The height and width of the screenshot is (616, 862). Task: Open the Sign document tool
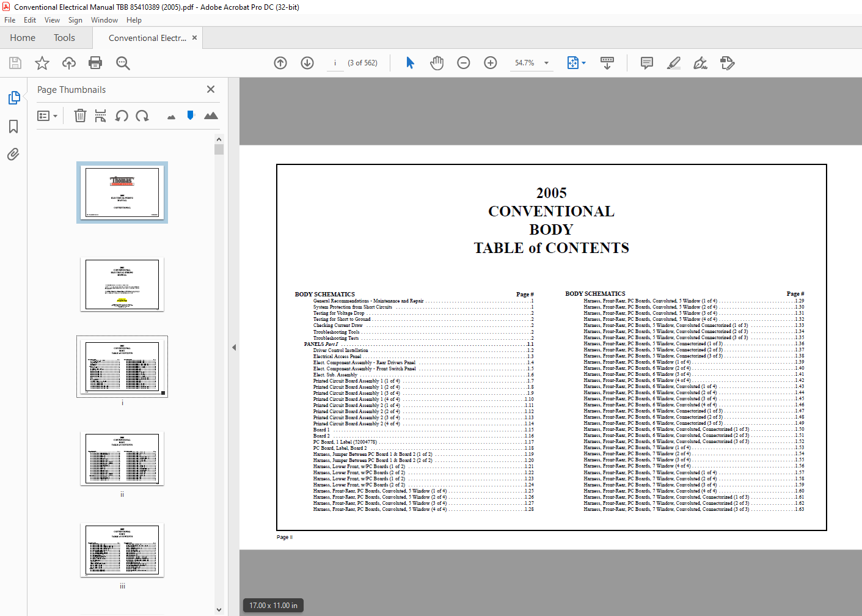[700, 63]
